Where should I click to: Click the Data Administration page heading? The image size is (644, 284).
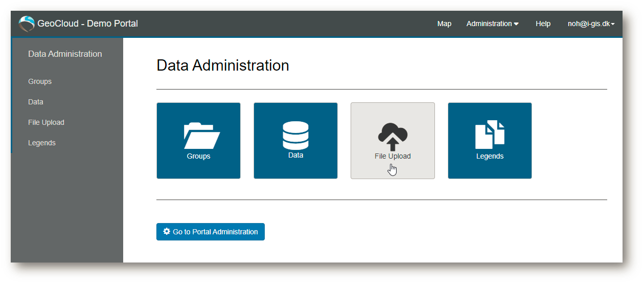222,65
